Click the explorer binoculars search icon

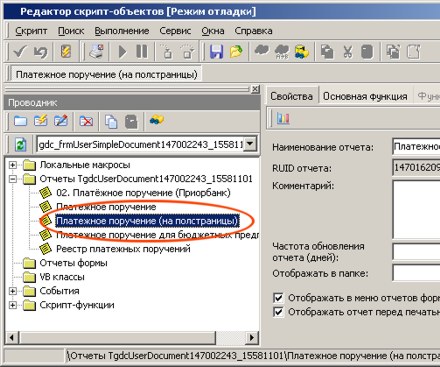[157, 120]
